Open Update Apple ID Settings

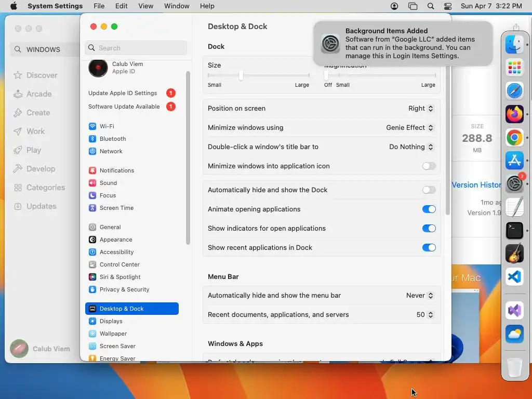(x=132, y=93)
